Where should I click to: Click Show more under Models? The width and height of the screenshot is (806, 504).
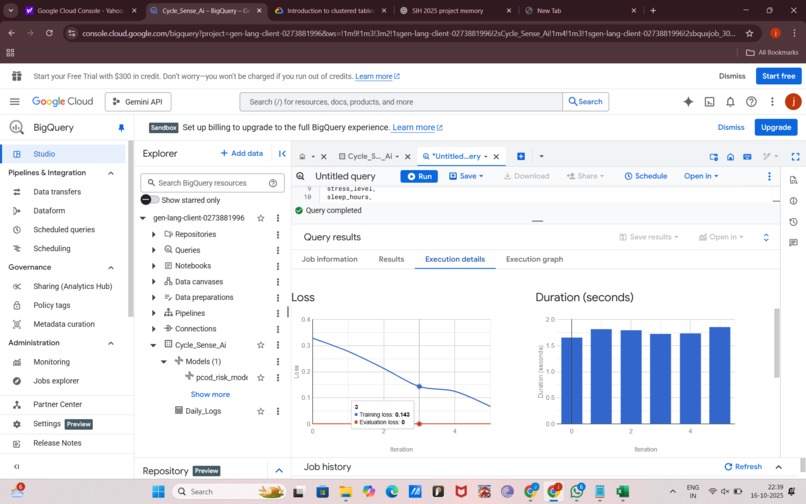click(x=210, y=394)
